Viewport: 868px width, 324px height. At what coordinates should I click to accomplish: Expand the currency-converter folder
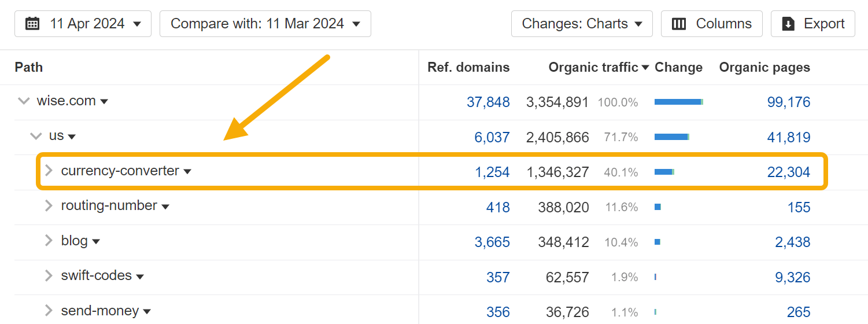tap(49, 171)
